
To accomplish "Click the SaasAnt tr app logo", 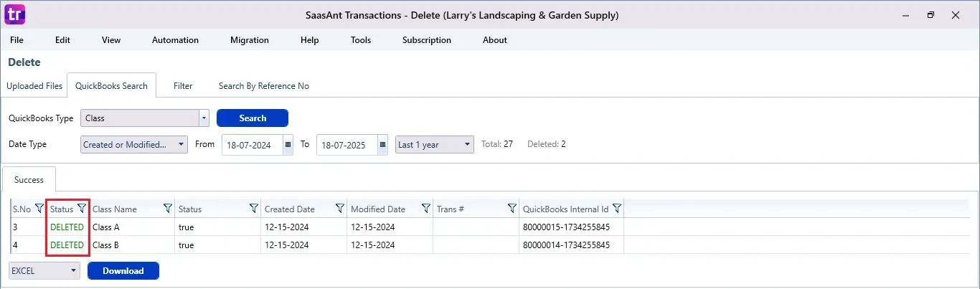I will point(14,14).
